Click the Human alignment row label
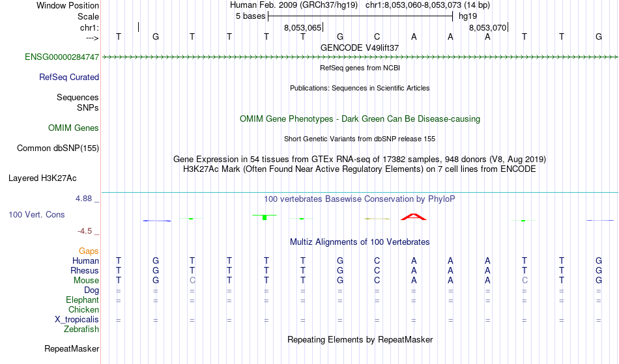Image resolution: width=619 pixels, height=364 pixels. [x=85, y=261]
